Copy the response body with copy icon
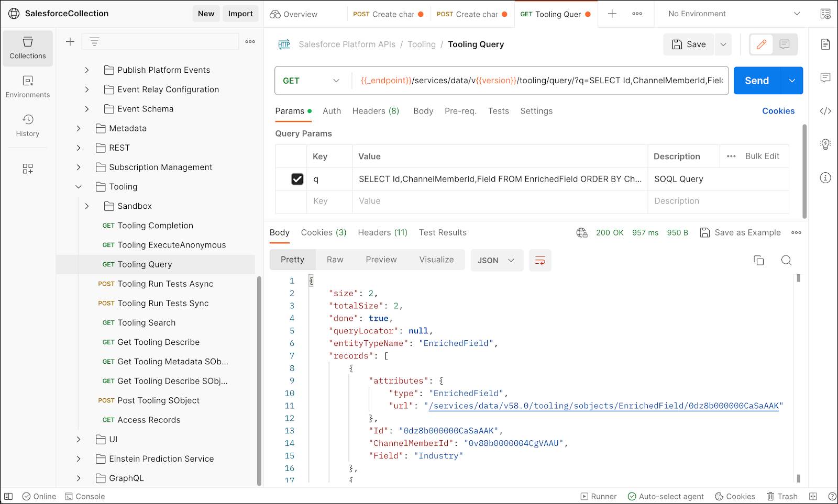Screen dimensions: 838x504 [x=758, y=260]
